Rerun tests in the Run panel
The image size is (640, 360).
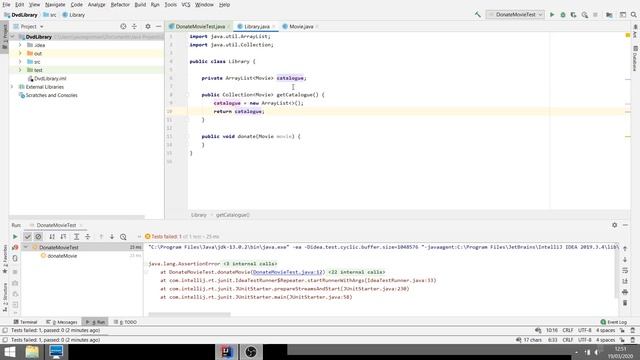[15, 237]
